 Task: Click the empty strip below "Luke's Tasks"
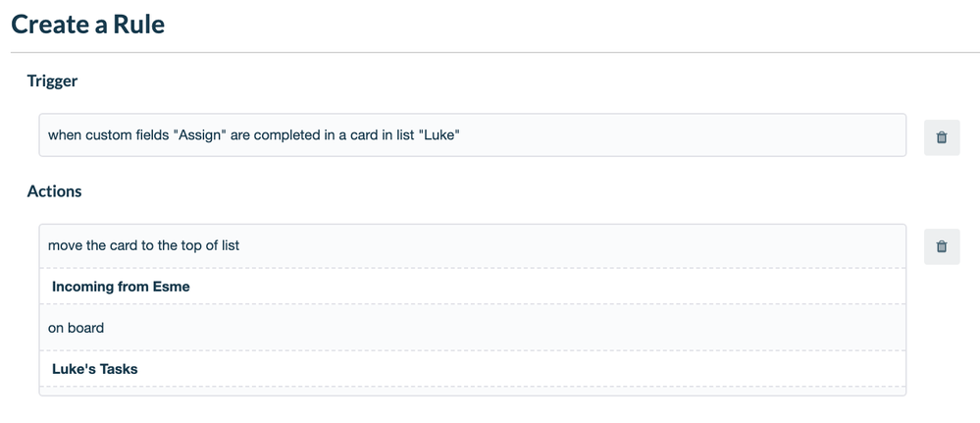tap(473, 391)
